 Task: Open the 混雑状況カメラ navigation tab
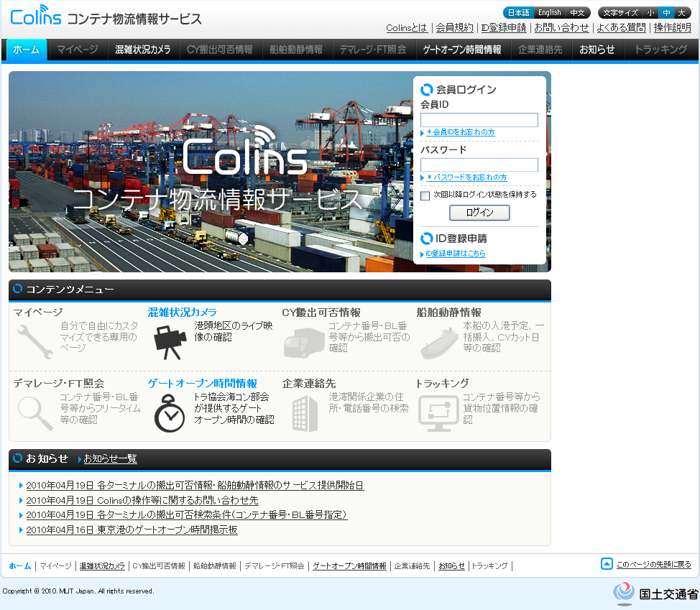[143, 50]
